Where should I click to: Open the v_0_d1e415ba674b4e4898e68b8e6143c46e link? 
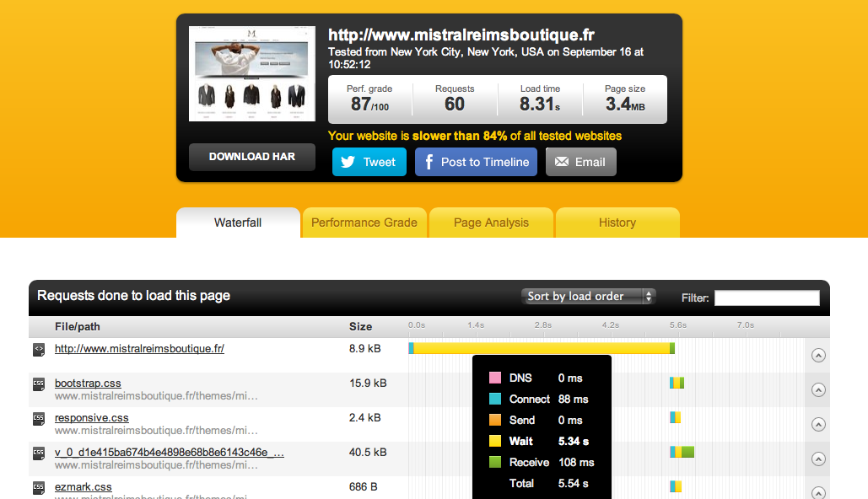pyautogui.click(x=170, y=453)
